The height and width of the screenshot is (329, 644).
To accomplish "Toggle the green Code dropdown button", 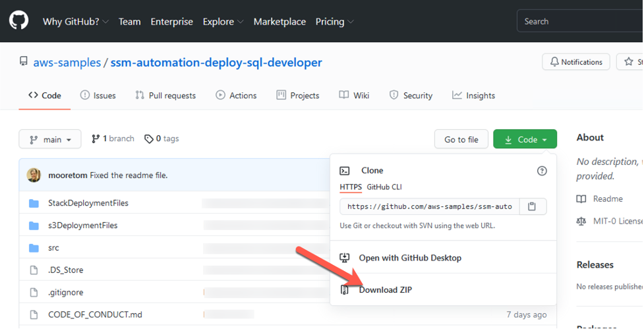I will tap(525, 139).
